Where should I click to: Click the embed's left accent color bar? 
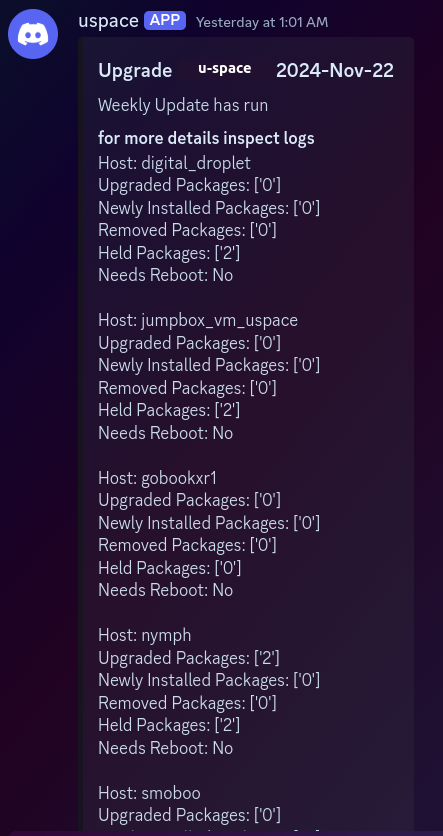click(80, 433)
